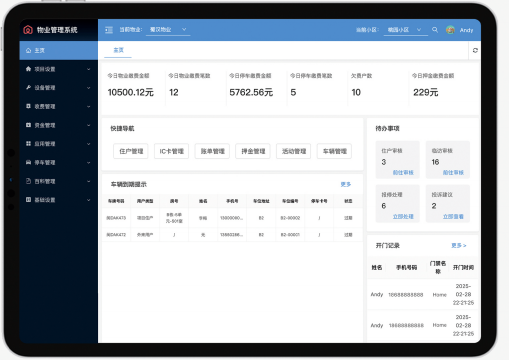Click the 押金管理 quick navigation button

pos(253,151)
